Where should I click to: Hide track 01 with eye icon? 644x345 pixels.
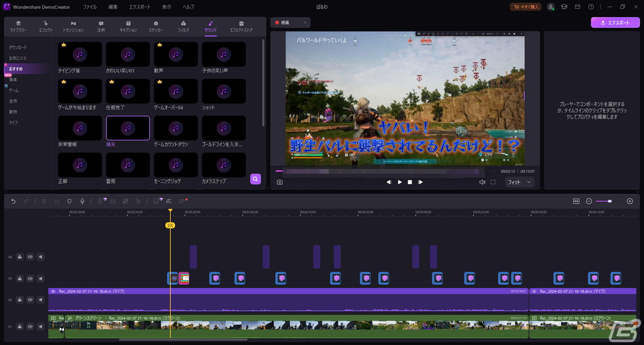(x=30, y=326)
